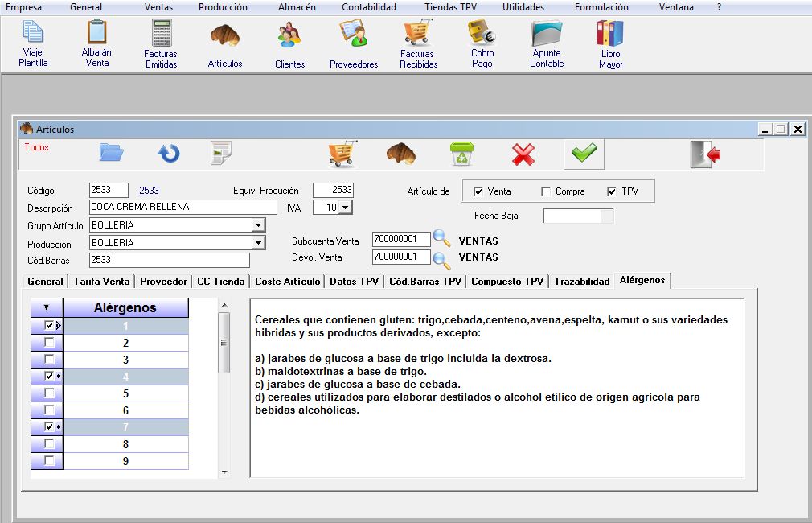This screenshot has height=523, width=812.
Task: Expand the Producción dropdown
Action: click(258, 243)
